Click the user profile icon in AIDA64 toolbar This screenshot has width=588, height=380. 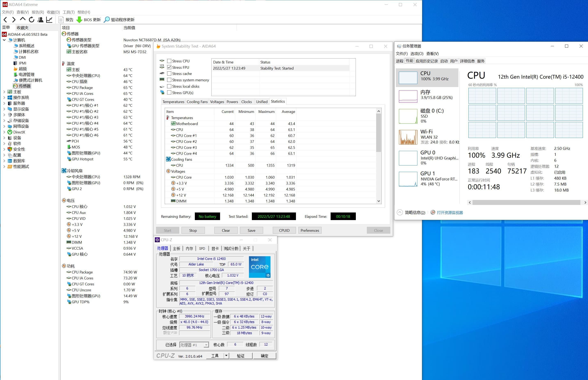(x=40, y=20)
